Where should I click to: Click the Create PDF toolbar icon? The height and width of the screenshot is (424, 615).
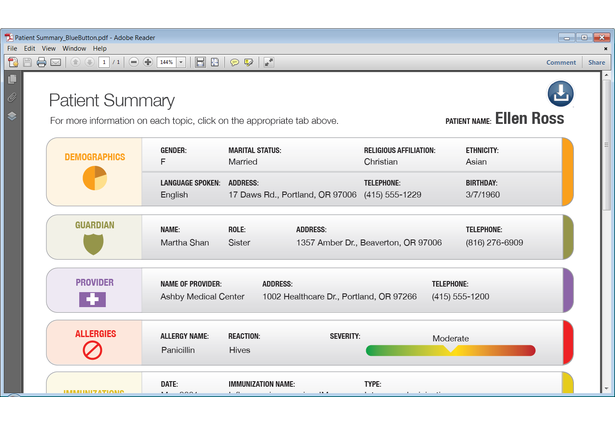tap(13, 62)
